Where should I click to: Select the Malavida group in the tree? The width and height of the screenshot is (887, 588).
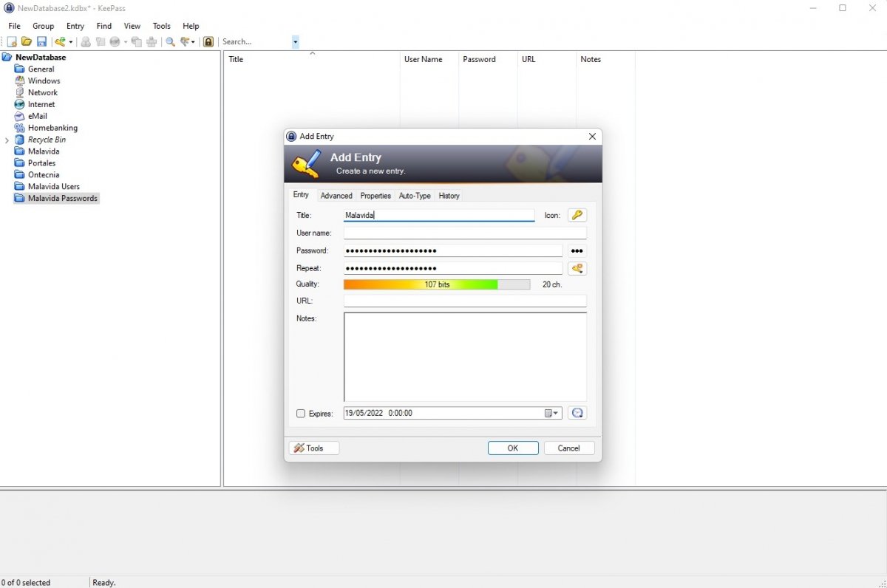pyautogui.click(x=44, y=151)
